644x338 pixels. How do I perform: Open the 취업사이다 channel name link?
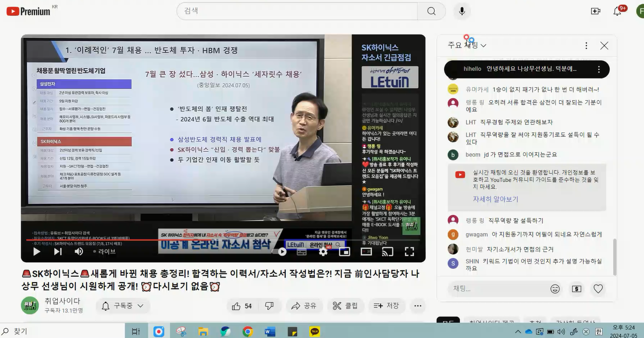pos(62,301)
